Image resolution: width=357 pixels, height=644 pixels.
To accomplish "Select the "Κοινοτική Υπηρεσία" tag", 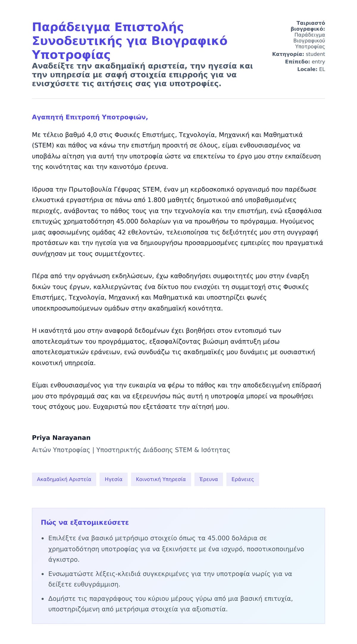I will coord(161,479).
